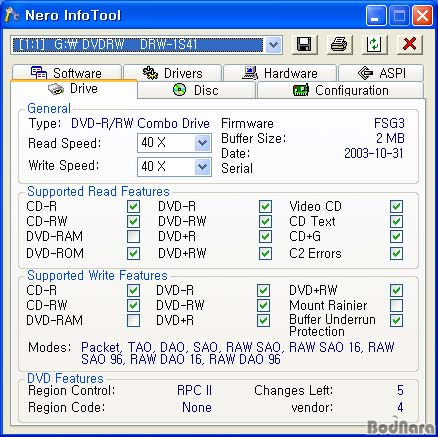This screenshot has width=438, height=437.
Task: Click the DVD-R/RW Combo Drive type text
Action: coord(140,123)
